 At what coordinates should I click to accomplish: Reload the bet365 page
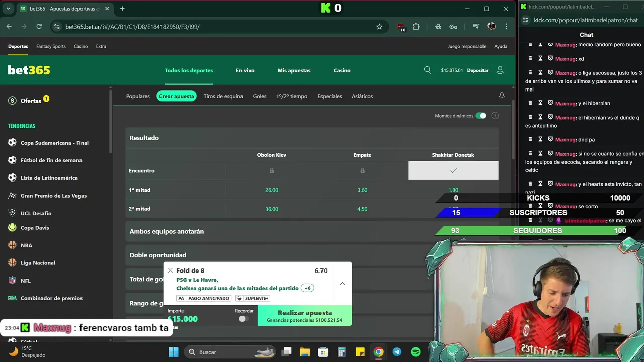[39, 27]
